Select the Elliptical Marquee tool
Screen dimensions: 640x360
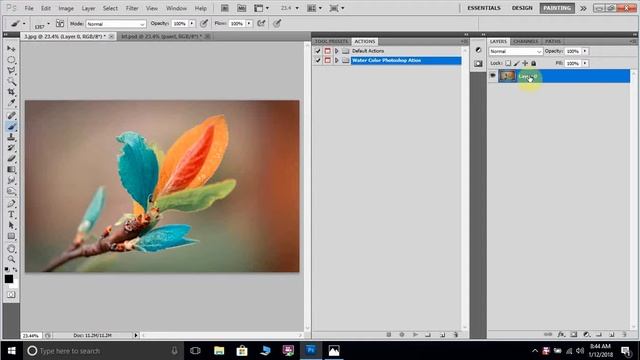click(x=11, y=60)
